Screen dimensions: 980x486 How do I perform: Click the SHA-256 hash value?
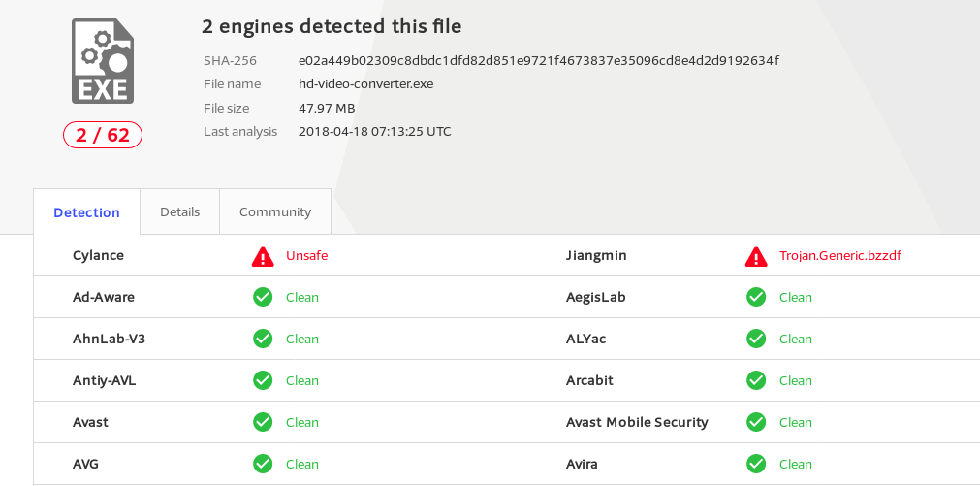tap(539, 60)
